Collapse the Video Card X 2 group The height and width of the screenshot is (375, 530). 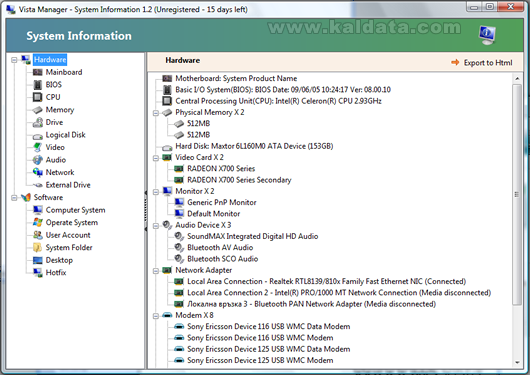pos(156,158)
